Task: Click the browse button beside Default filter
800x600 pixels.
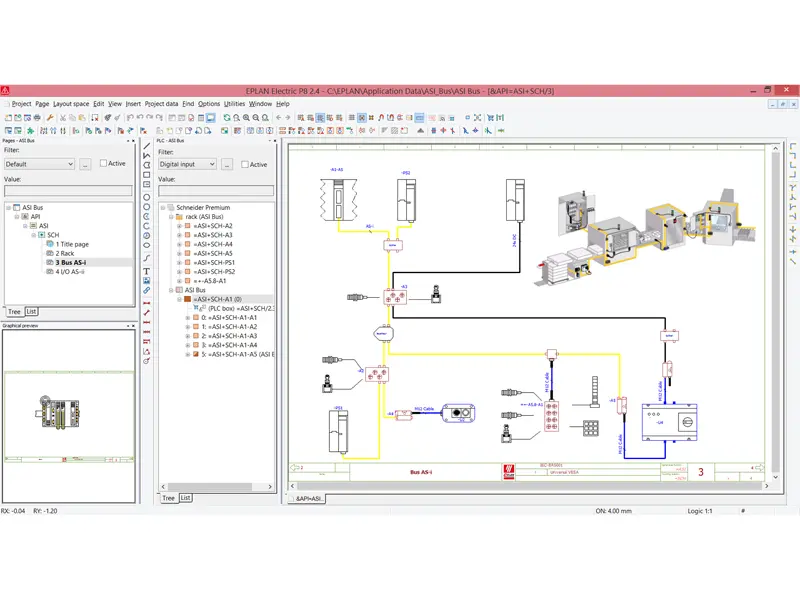Action: 86,164
